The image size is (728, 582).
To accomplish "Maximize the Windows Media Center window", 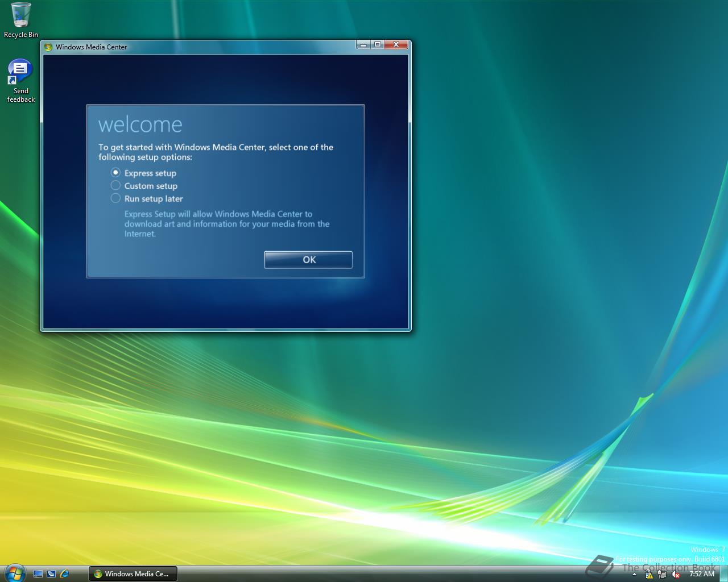I will (x=378, y=44).
